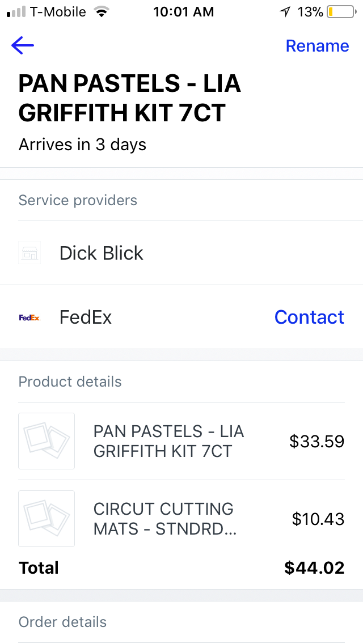This screenshot has height=644, width=363.
Task: Tap the back arrow icon
Action: click(x=23, y=46)
